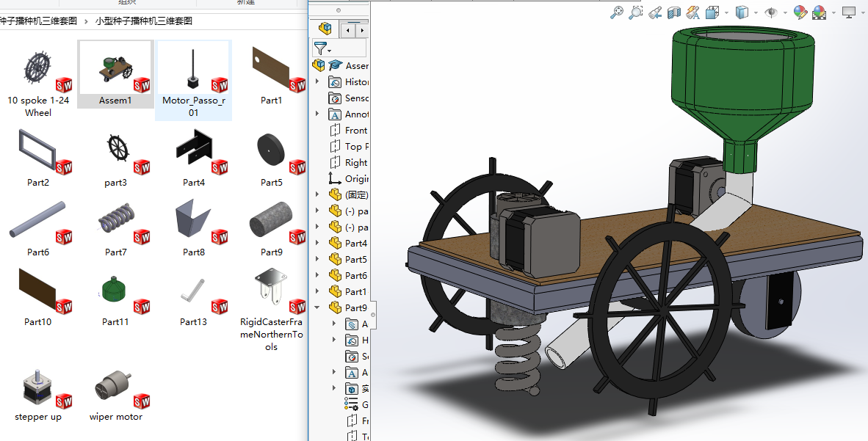The width and height of the screenshot is (868, 441).
Task: Click the Display Style icon
Action: pos(741,12)
